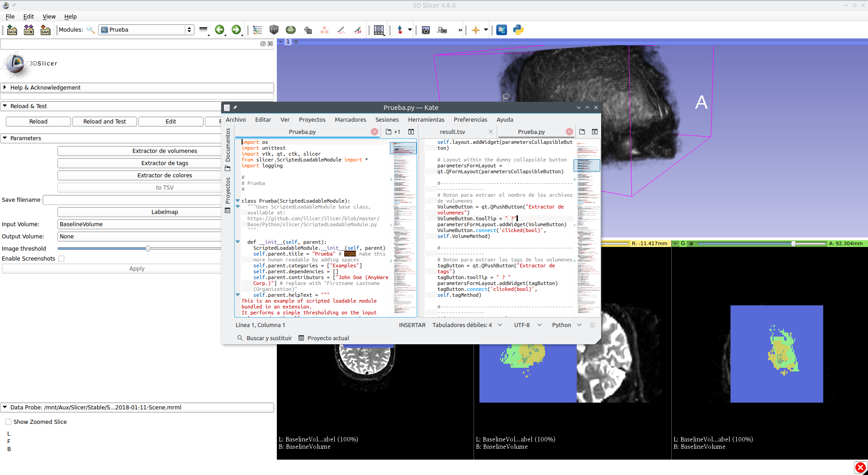The image size is (868, 475).
Task: Open the Output Volume None combo box
Action: pyautogui.click(x=140, y=236)
